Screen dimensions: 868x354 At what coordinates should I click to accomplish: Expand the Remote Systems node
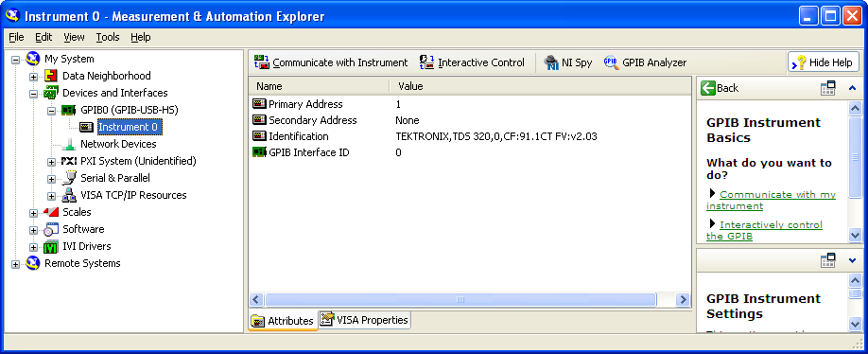(15, 264)
